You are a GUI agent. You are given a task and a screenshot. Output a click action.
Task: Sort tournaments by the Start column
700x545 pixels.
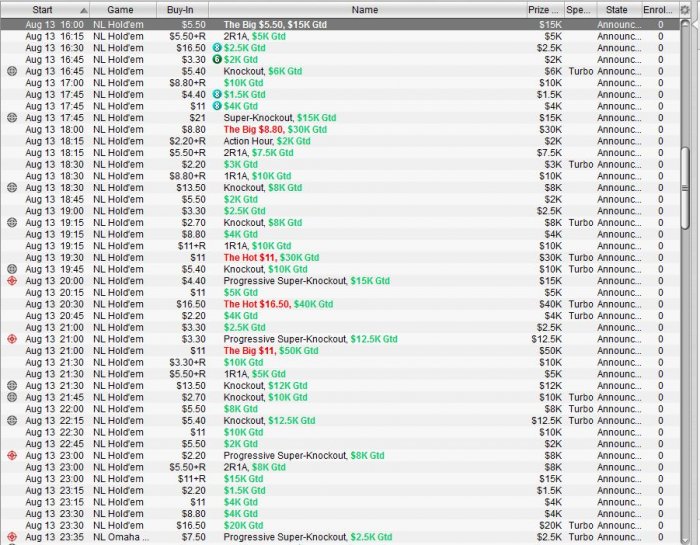tap(45, 10)
